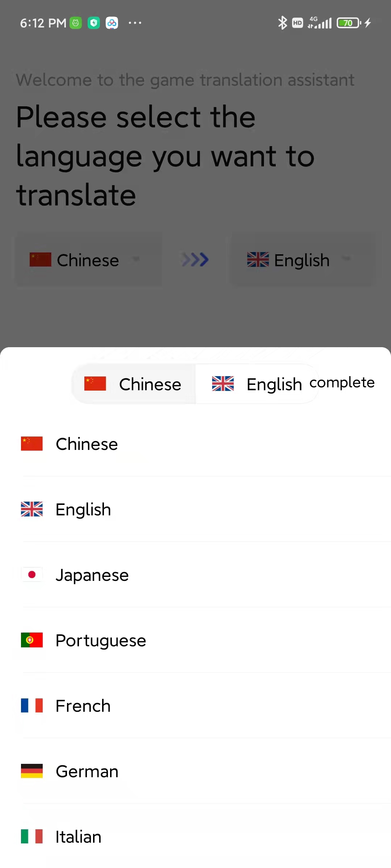Tap the battery indicator in status bar
The width and height of the screenshot is (391, 868).
pyautogui.click(x=349, y=23)
